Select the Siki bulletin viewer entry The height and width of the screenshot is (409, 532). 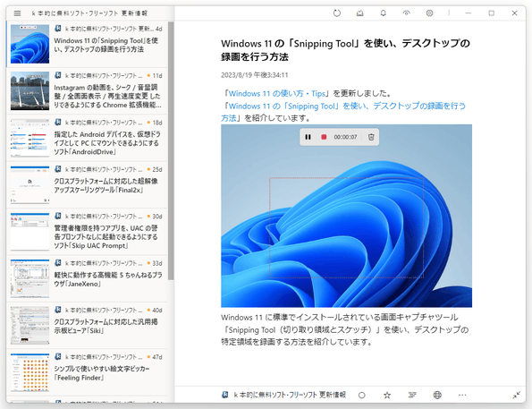point(87,326)
